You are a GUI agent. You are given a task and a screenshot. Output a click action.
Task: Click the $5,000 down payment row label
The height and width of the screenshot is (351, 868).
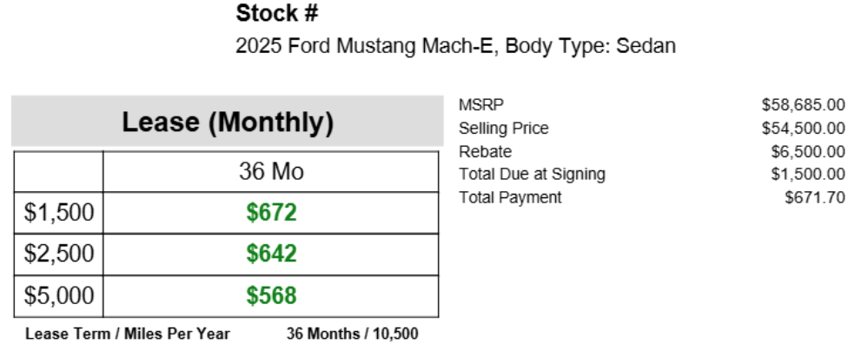click(x=59, y=295)
